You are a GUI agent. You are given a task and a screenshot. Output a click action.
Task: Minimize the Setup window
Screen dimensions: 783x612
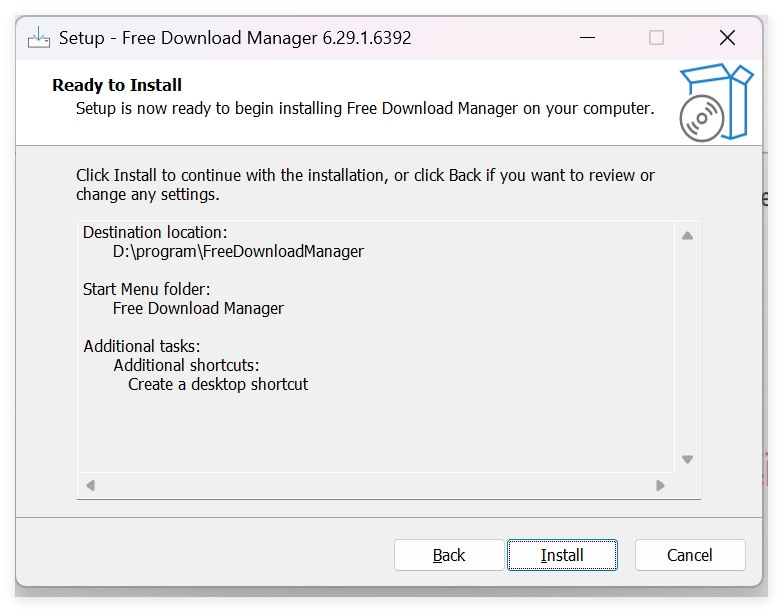click(588, 38)
